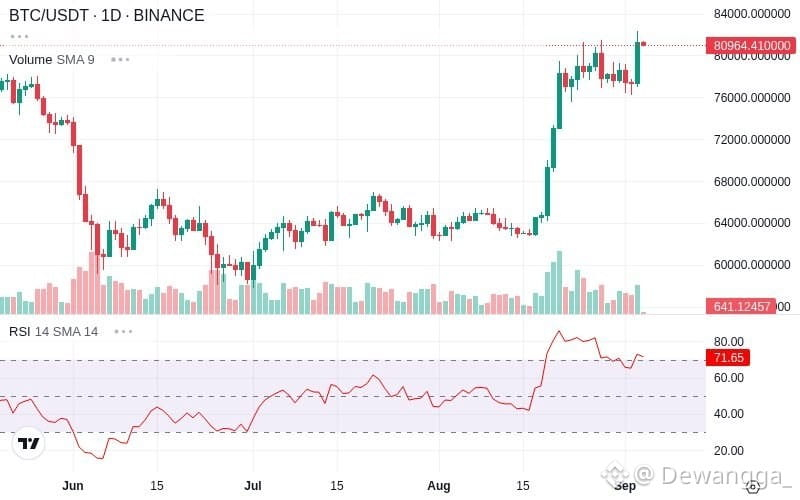The width and height of the screenshot is (800, 500).
Task: Click the TradingView logo icon
Action: (28, 443)
